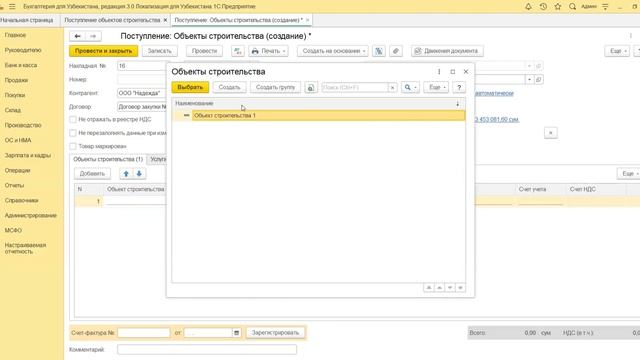Click Создать in the dialog
Image resolution: width=640 pixels, height=360 pixels.
pos(229,87)
